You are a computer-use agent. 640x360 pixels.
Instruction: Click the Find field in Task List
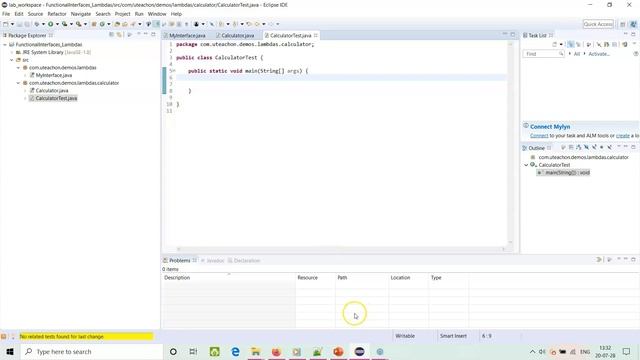tap(543, 54)
